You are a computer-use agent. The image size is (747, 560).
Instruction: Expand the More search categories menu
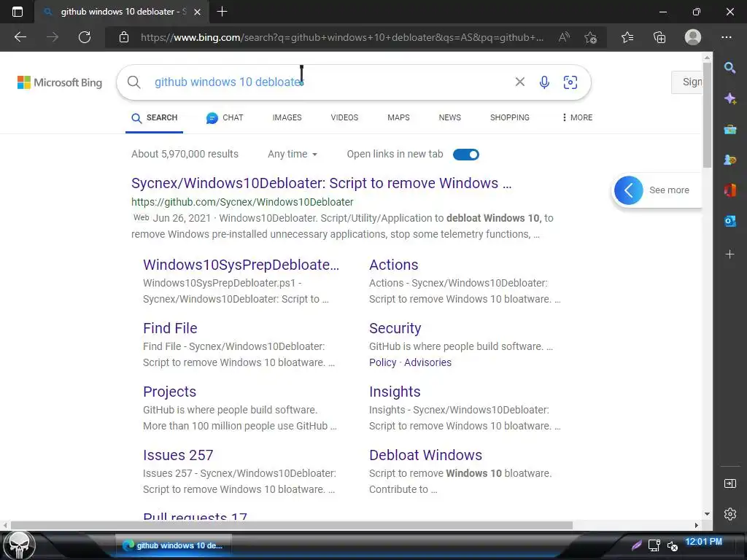click(x=577, y=117)
